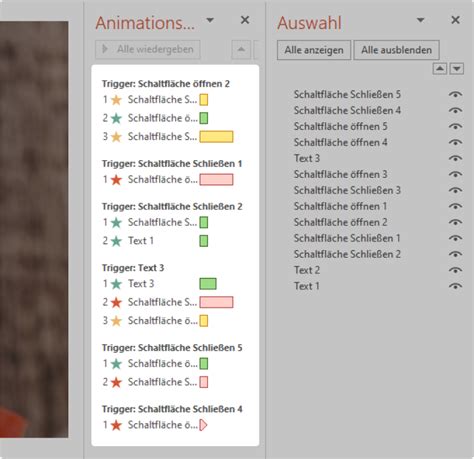Click green star of animation 2 under Schaltfläche öffnen 2

tap(116, 118)
